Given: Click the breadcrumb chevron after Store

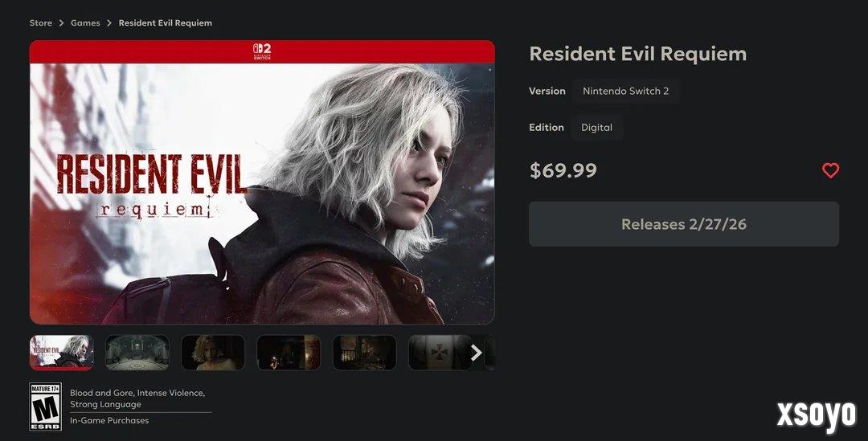Looking at the screenshot, I should 61,22.
